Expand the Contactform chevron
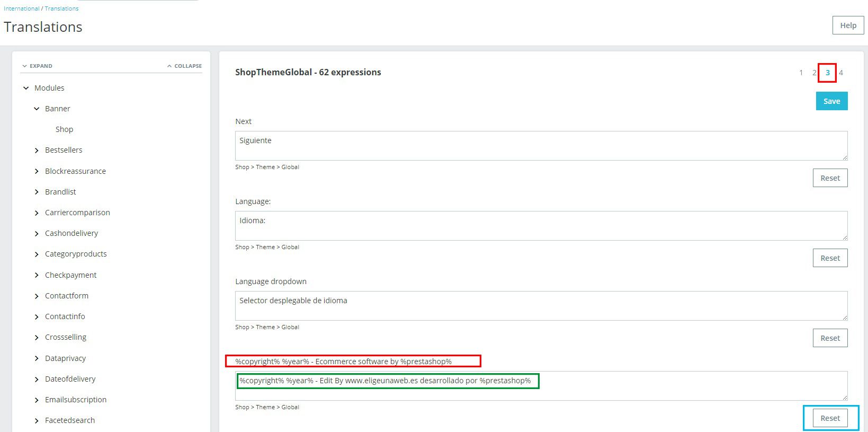Screen dimensions: 868x432 pos(37,296)
